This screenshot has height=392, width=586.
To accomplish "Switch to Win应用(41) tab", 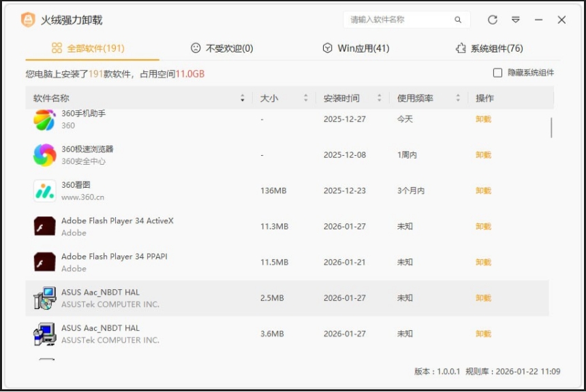I will [356, 48].
